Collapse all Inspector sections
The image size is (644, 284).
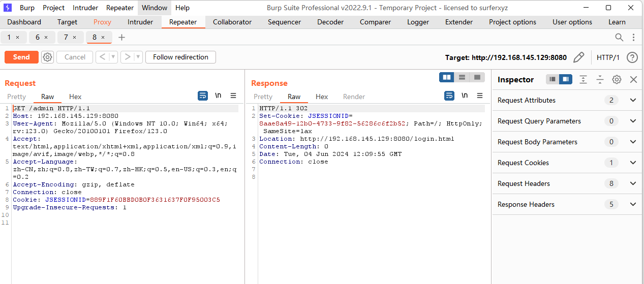600,79
